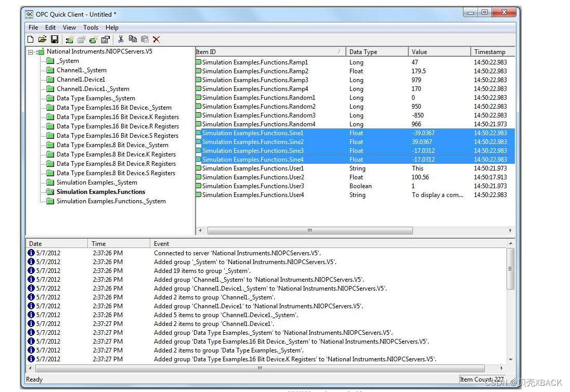The width and height of the screenshot is (570, 392).
Task: Sort by the Data Type column header
Action: tap(377, 52)
